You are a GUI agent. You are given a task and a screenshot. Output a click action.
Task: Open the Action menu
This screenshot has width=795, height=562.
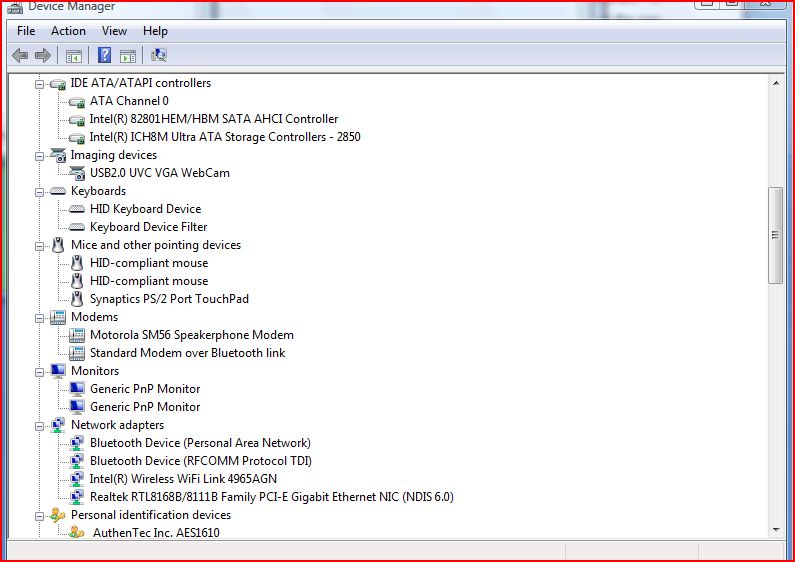[68, 31]
